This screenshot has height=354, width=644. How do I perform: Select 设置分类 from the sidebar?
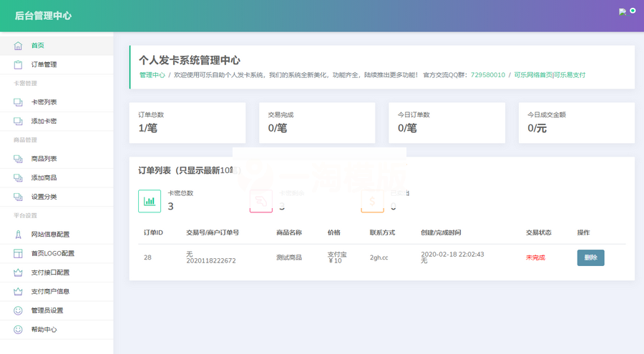click(x=44, y=197)
